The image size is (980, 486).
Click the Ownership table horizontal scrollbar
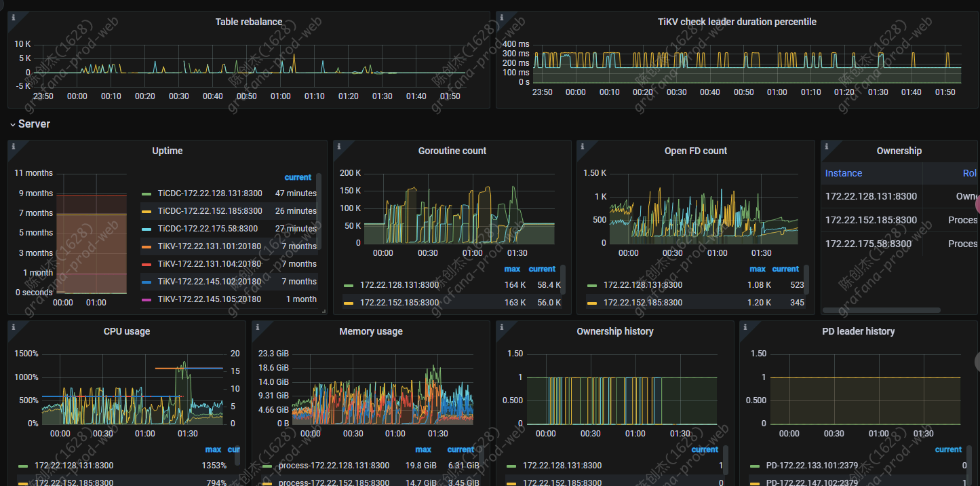[881, 310]
